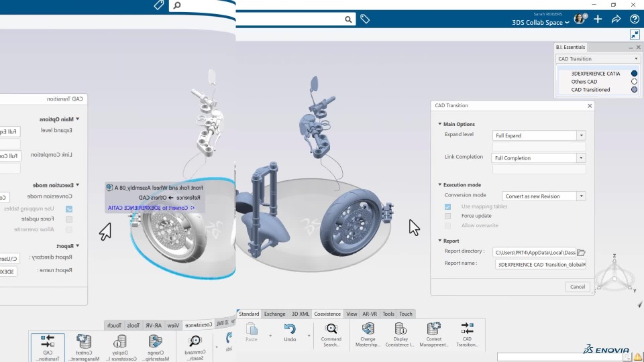
Task: Select the 3DEXPERIENCE CATIA filter circle
Action: click(x=634, y=74)
